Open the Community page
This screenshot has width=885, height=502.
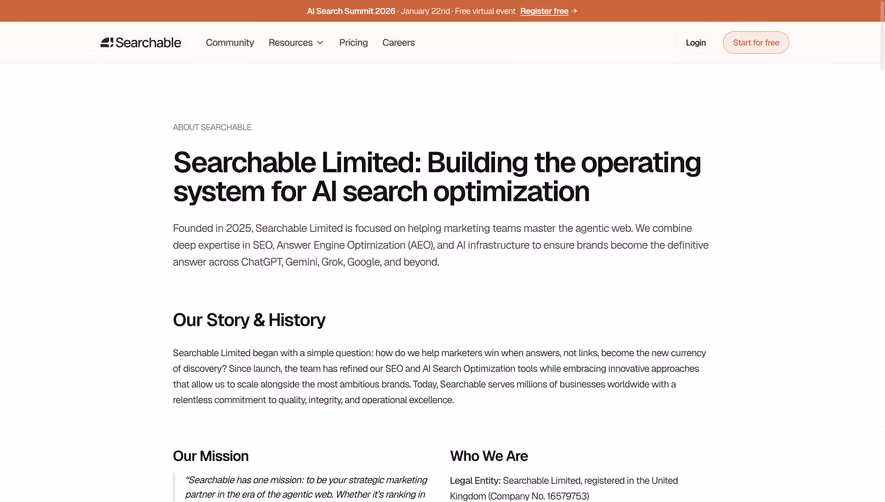pyautogui.click(x=230, y=42)
